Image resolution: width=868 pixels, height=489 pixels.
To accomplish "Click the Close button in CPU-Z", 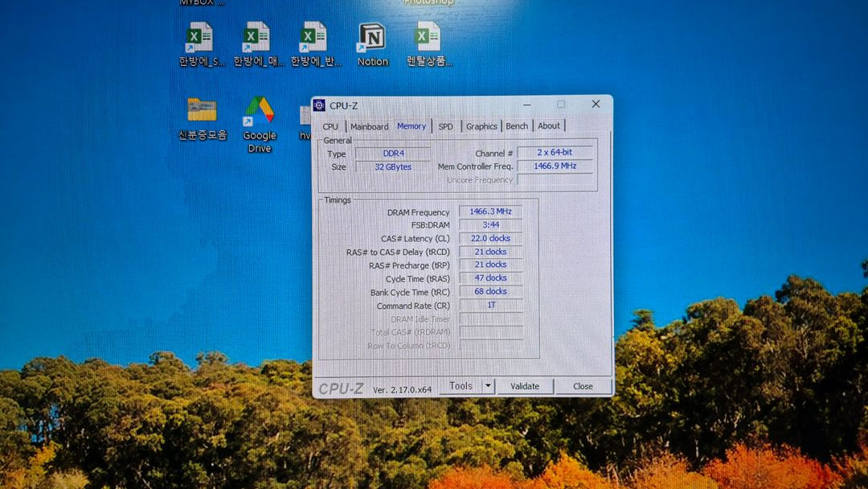I will (583, 386).
